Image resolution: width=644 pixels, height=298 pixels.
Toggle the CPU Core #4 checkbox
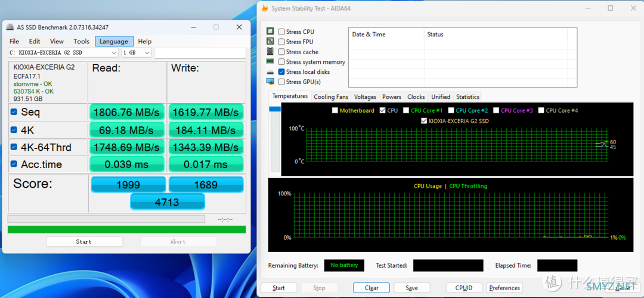(541, 110)
